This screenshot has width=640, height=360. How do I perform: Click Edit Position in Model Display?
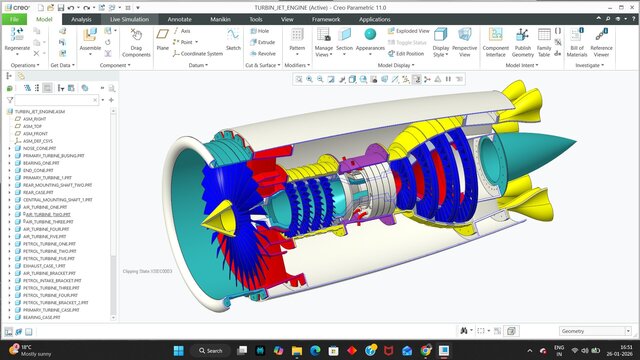click(x=406, y=53)
